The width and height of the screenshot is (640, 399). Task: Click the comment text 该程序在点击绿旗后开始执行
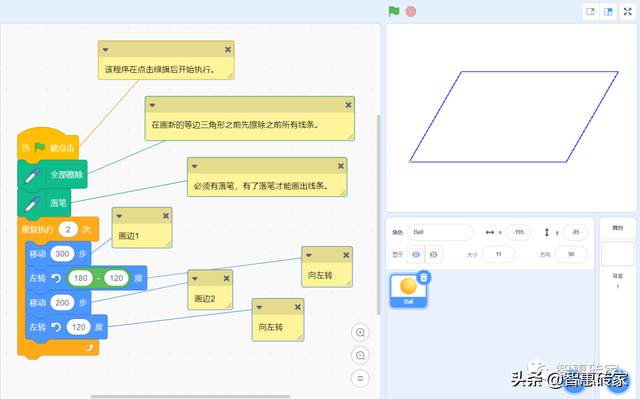tap(160, 69)
